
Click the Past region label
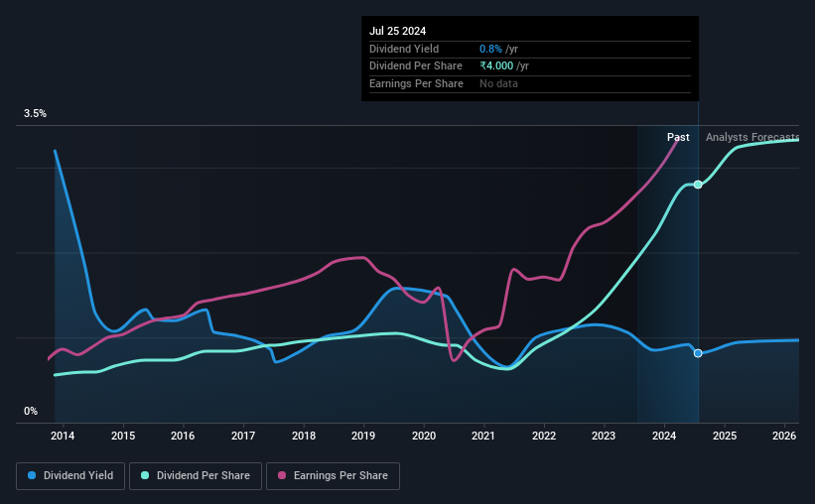click(x=678, y=137)
